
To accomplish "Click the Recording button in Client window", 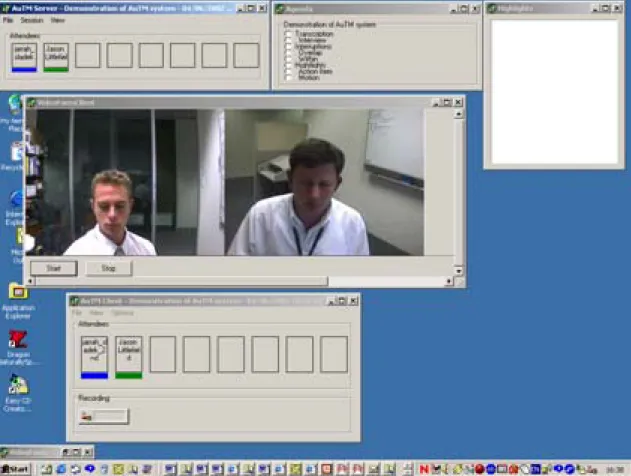I will 104,416.
